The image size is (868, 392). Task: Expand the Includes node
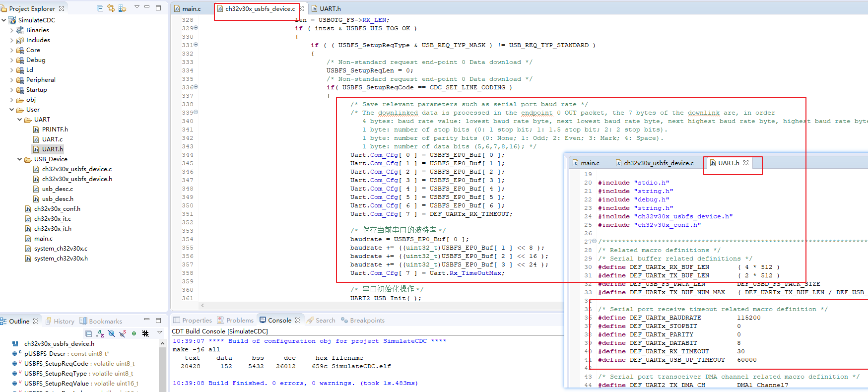point(12,40)
